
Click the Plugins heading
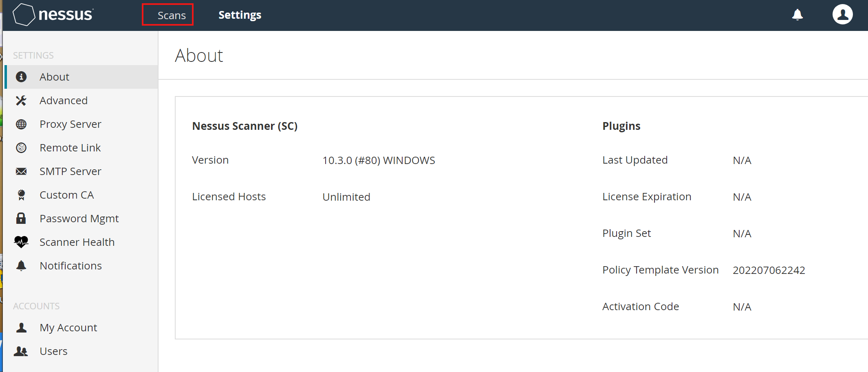pos(621,126)
